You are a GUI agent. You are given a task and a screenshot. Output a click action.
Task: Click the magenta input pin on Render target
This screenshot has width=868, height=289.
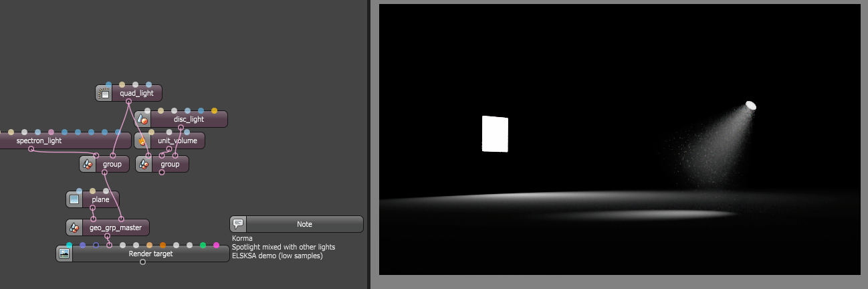(216, 245)
